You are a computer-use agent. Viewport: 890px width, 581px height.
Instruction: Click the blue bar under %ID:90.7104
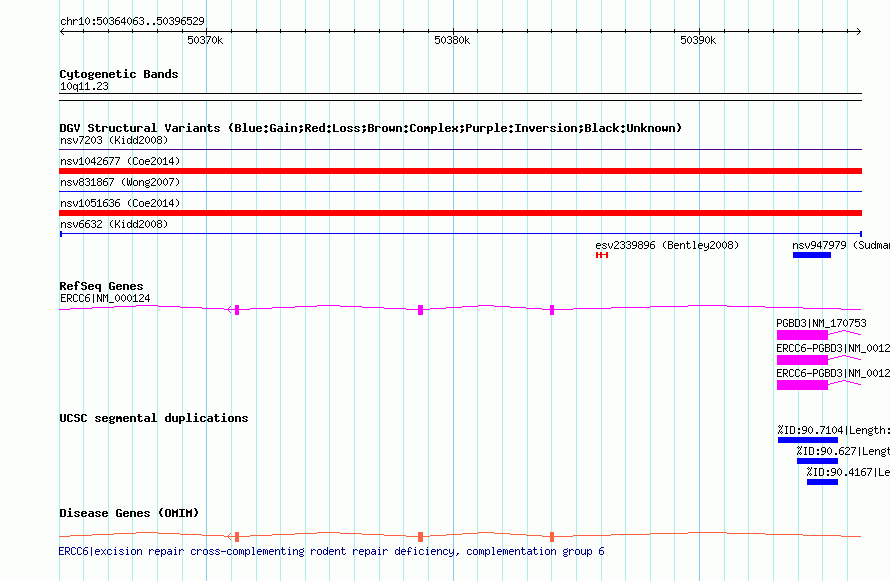click(808, 440)
